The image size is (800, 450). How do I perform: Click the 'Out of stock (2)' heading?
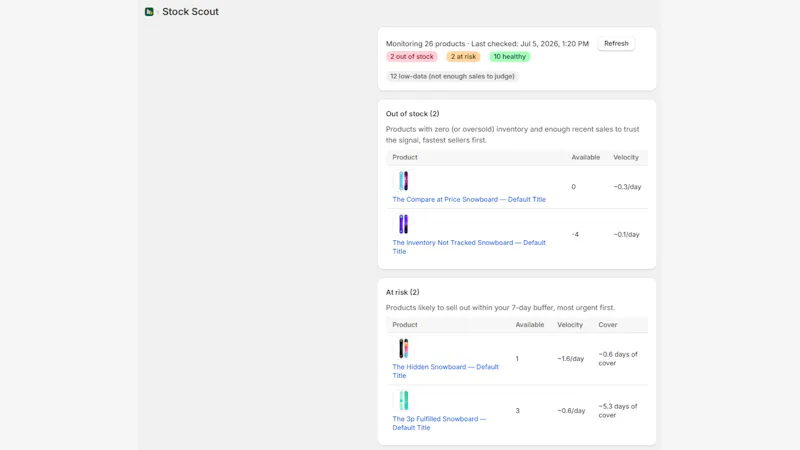pos(412,114)
